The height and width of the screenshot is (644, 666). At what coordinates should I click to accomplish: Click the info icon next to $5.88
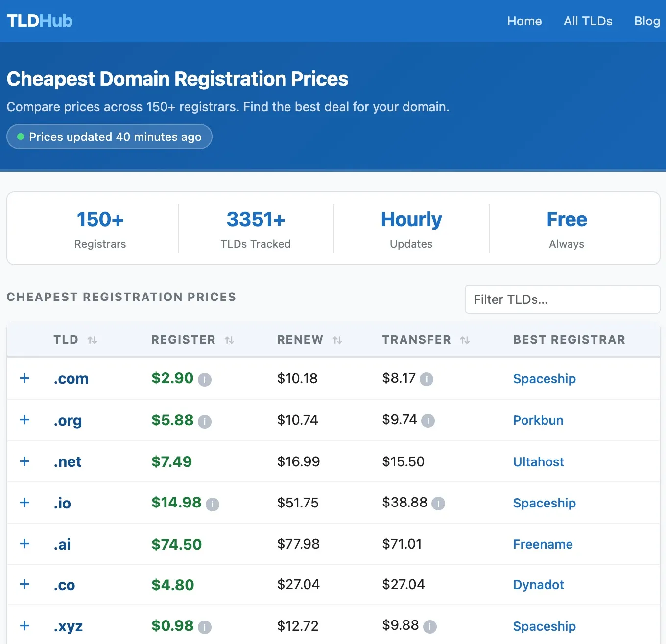tap(205, 421)
